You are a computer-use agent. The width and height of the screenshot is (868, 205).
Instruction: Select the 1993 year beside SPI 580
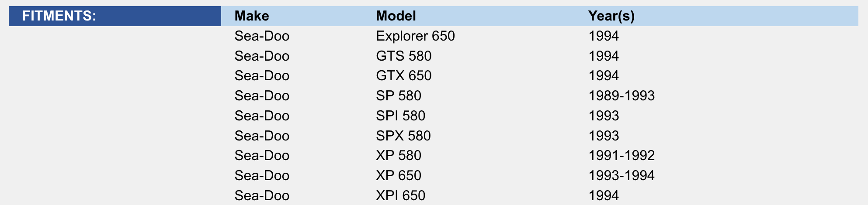(x=603, y=116)
